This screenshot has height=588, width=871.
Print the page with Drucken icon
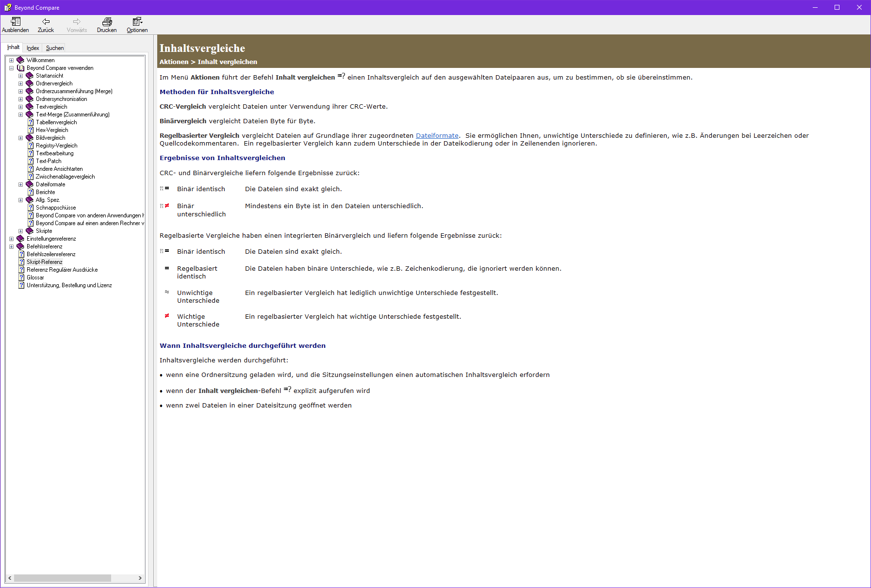(x=107, y=21)
